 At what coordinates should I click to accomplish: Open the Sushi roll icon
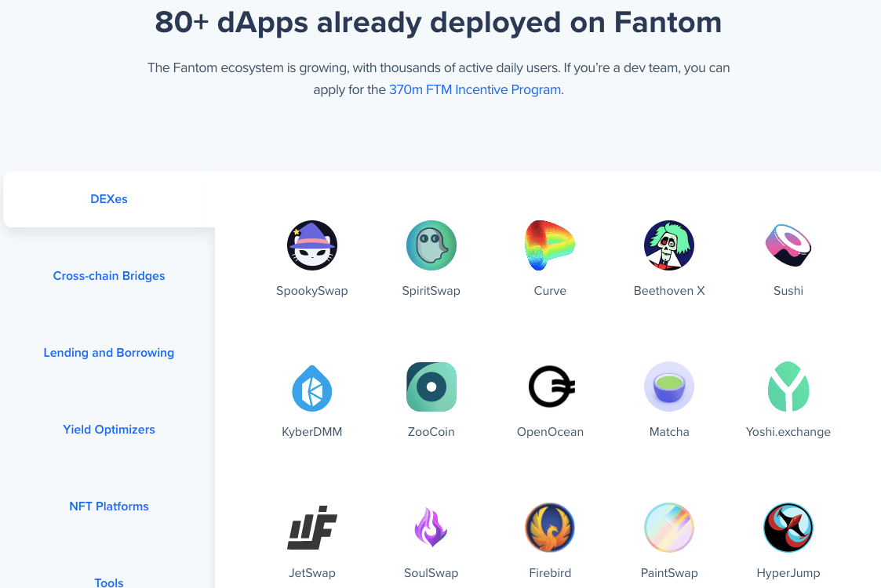(x=788, y=245)
